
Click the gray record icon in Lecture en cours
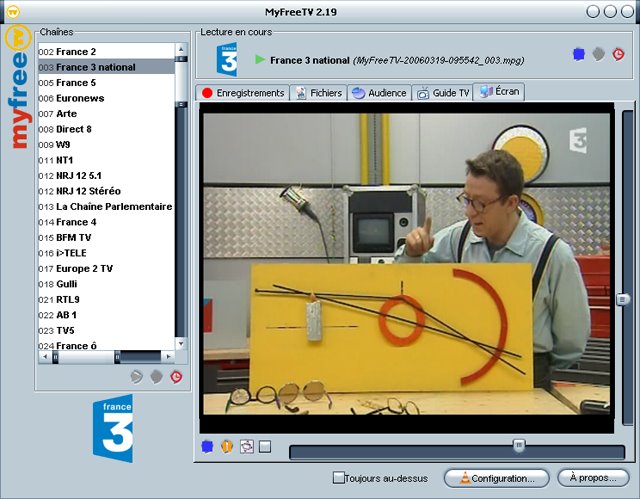tap(598, 54)
